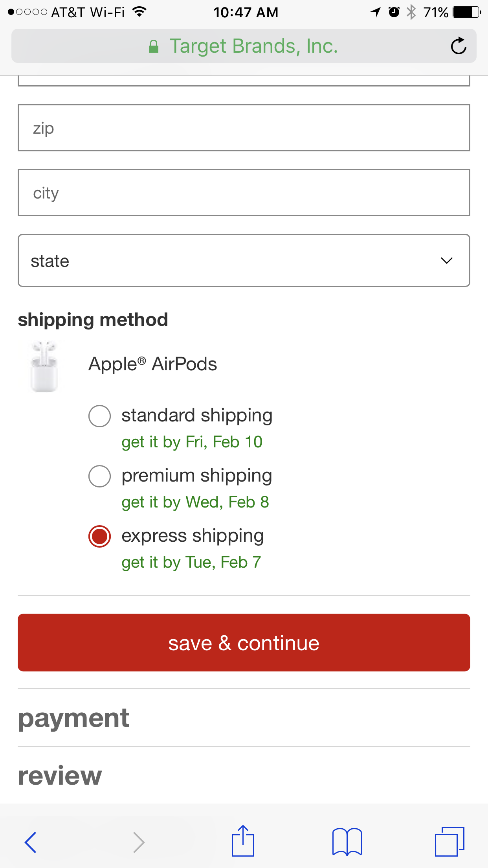Image resolution: width=488 pixels, height=868 pixels.
Task: Tap the Apple AirPods product thumbnail
Action: (x=44, y=366)
